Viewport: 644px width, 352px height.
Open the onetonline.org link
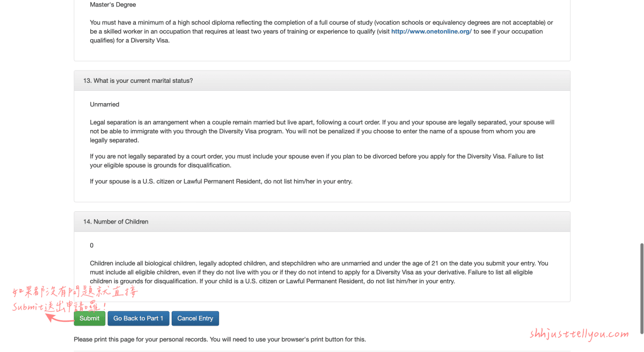click(x=431, y=32)
